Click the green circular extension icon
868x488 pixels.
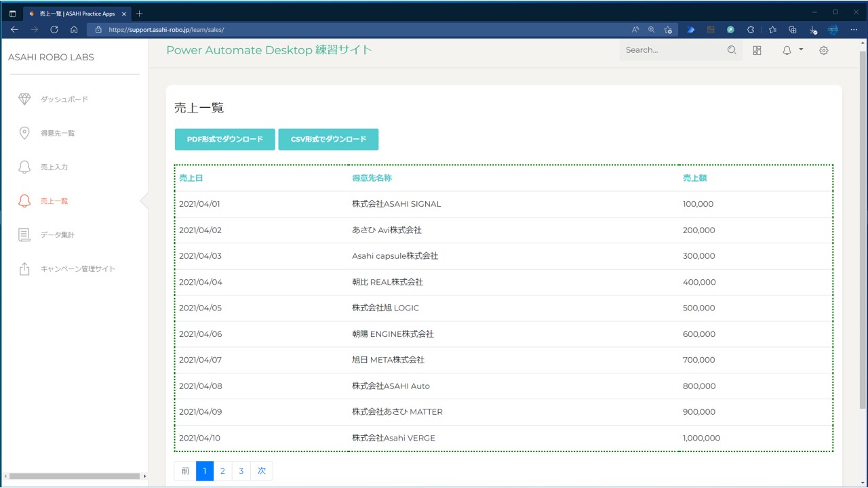(x=730, y=30)
